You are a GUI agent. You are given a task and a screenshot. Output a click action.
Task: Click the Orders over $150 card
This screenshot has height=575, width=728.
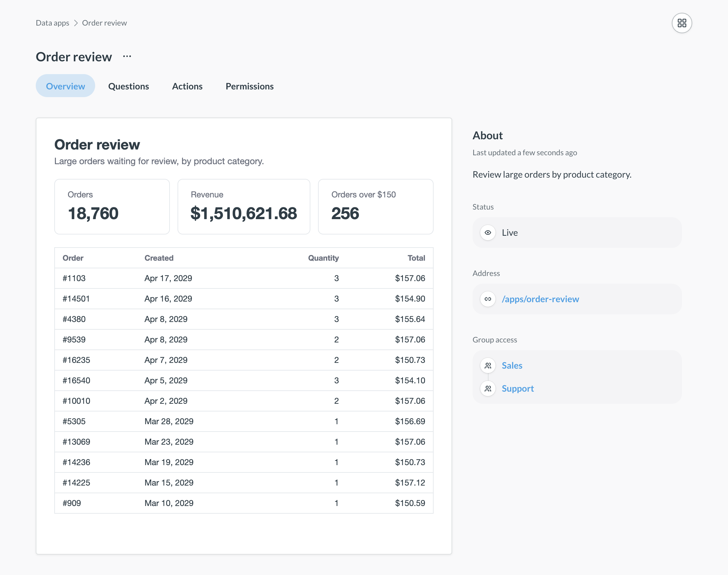(x=375, y=207)
